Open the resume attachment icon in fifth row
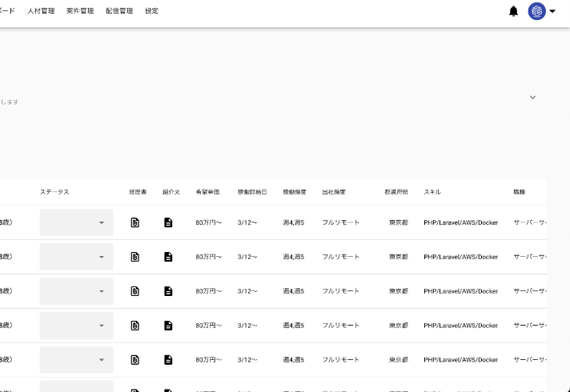 tap(134, 360)
